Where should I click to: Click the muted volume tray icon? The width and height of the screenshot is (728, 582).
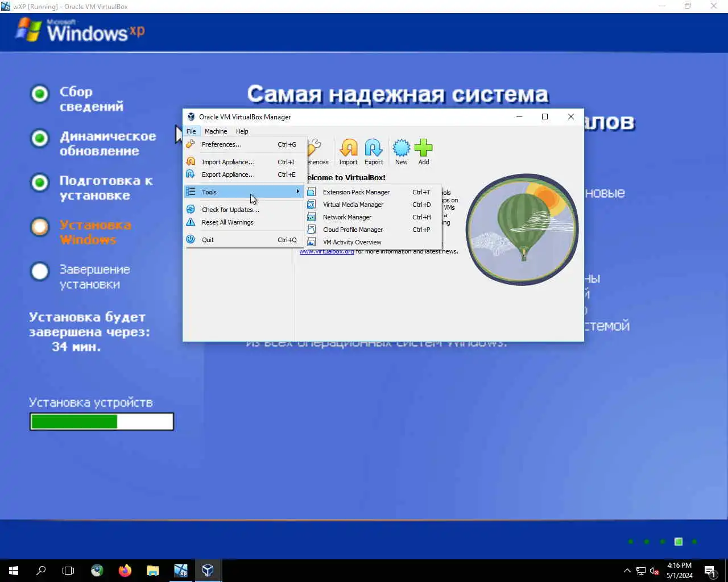pyautogui.click(x=655, y=571)
